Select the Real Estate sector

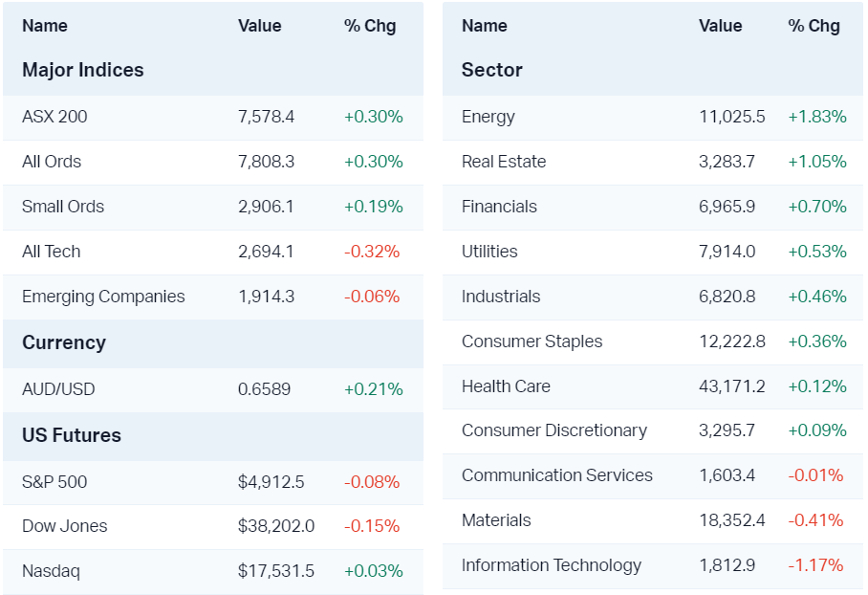coord(504,162)
